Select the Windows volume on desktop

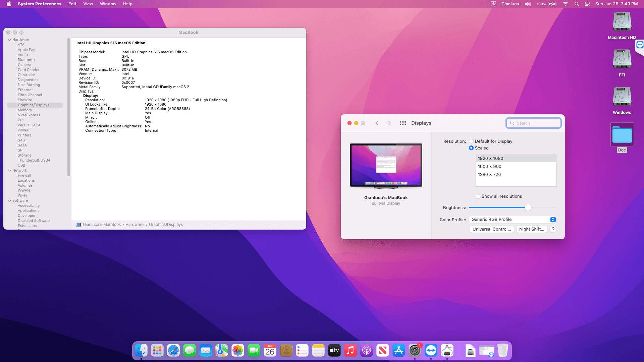[622, 101]
